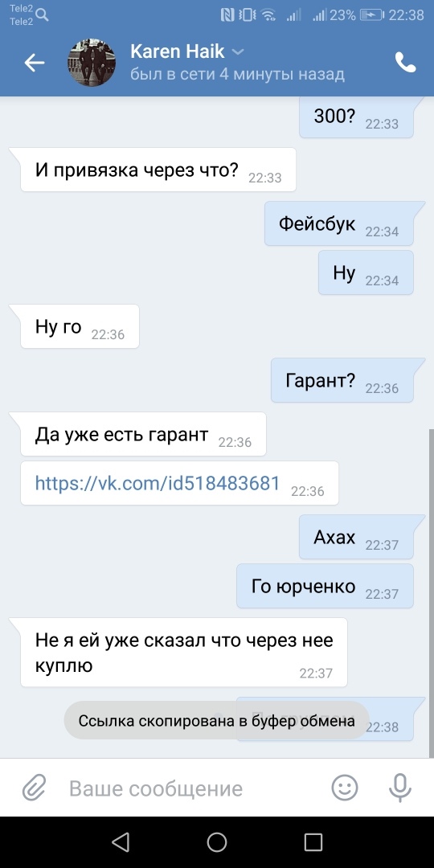Expand the dropdown chevron beside Karen Haik
This screenshot has height=868, width=434.
coord(237,52)
